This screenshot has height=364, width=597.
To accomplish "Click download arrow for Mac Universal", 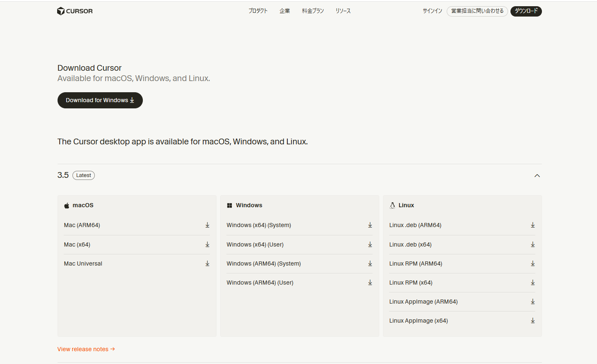I will (207, 263).
